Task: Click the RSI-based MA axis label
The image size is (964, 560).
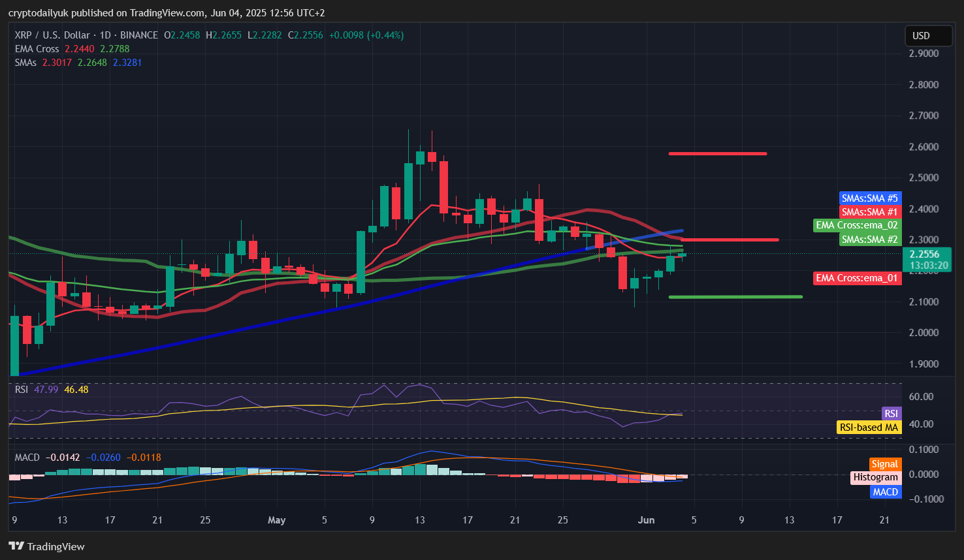Action: [x=869, y=428]
